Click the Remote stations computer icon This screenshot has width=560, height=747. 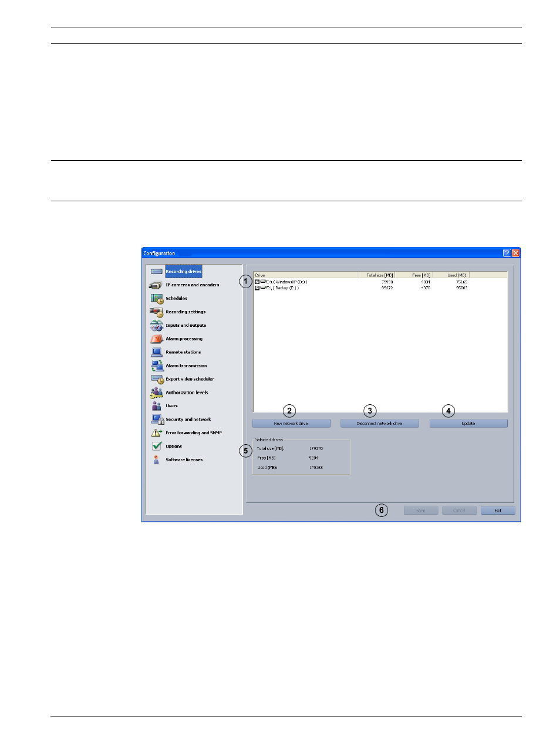click(x=156, y=353)
